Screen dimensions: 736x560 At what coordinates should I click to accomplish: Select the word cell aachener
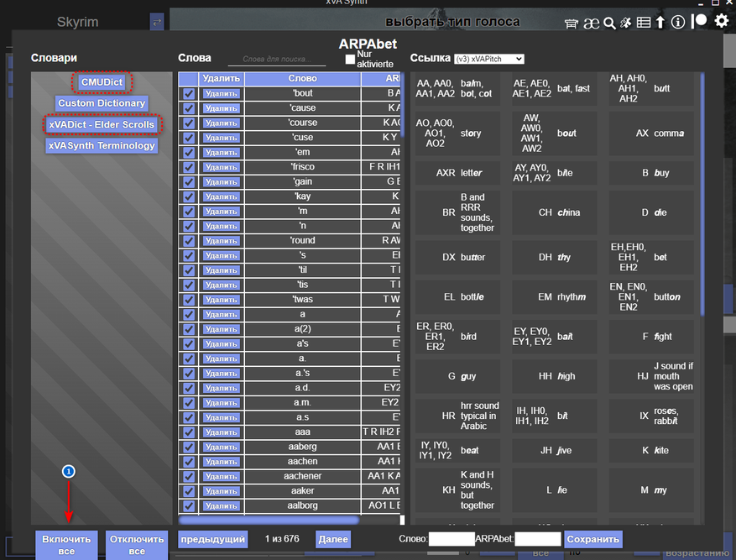coord(302,476)
